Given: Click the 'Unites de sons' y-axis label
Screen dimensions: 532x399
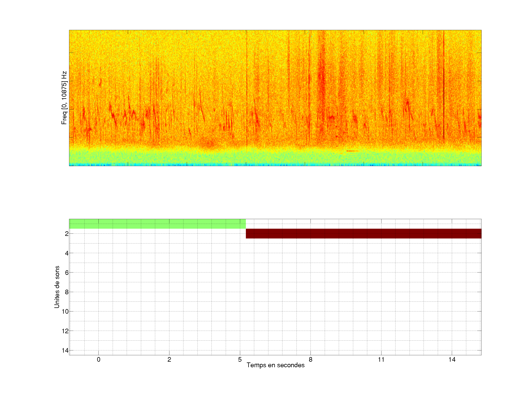Looking at the screenshot, I should [57, 287].
